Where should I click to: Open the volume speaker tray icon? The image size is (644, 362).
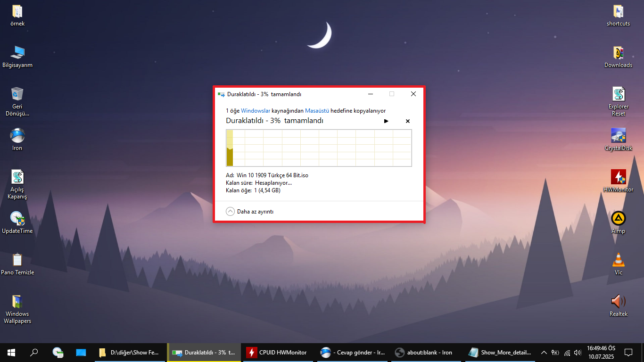coord(578,352)
